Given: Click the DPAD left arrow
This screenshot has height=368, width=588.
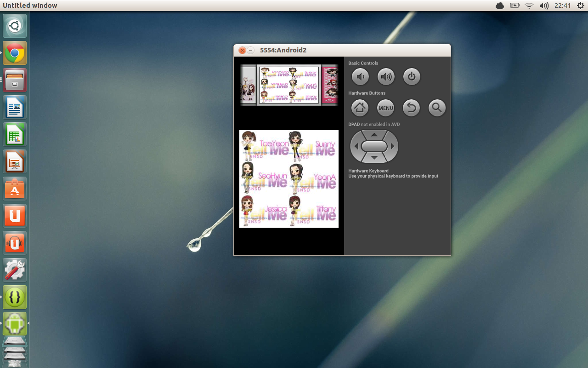Looking at the screenshot, I should click(x=356, y=146).
